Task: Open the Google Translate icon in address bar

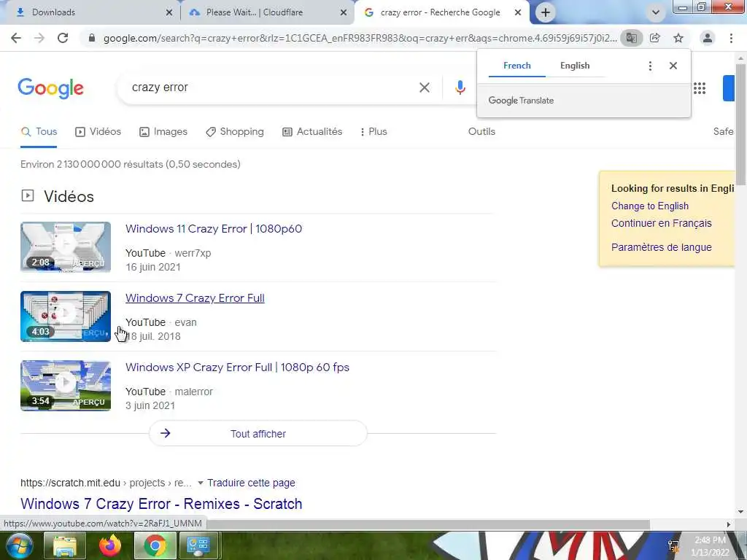Action: tap(631, 38)
